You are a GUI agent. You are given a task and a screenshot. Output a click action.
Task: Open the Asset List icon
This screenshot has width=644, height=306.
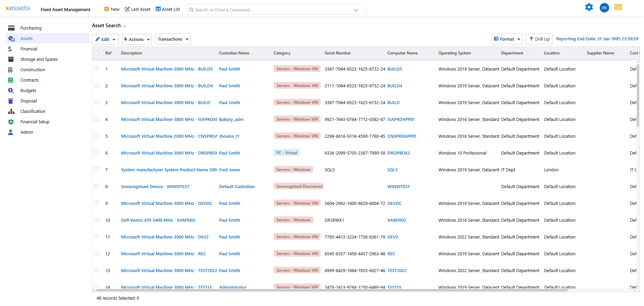coord(158,9)
